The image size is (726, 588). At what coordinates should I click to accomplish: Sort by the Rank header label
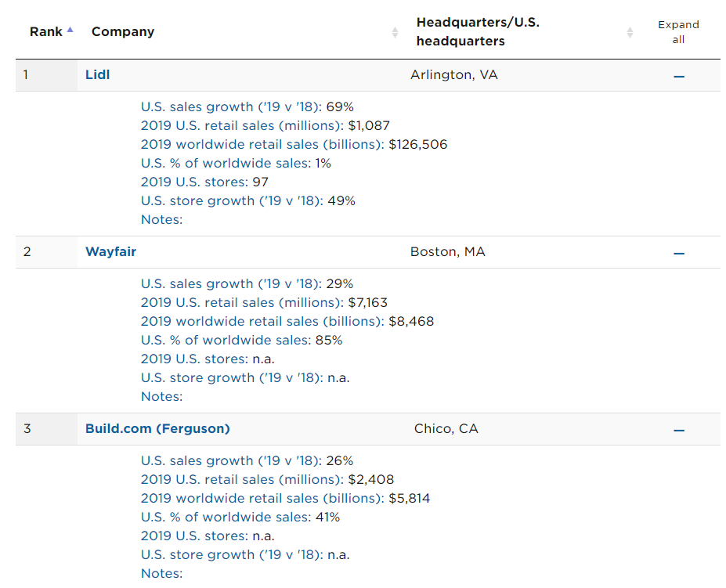45,32
